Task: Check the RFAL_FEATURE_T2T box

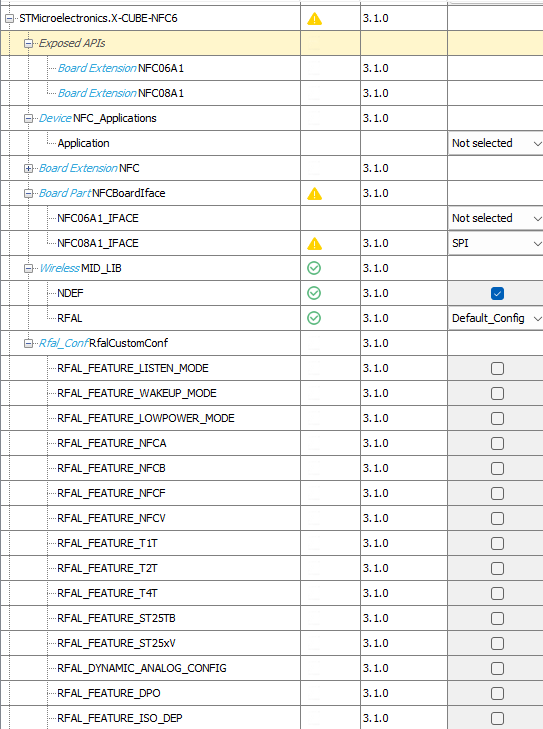Action: (497, 569)
